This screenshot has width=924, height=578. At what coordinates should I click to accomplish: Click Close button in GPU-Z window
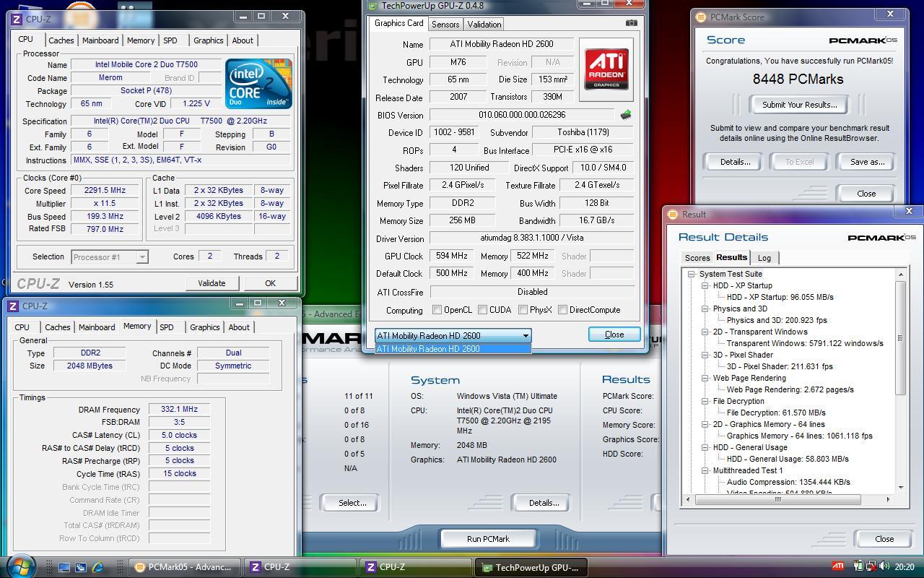pyautogui.click(x=614, y=335)
